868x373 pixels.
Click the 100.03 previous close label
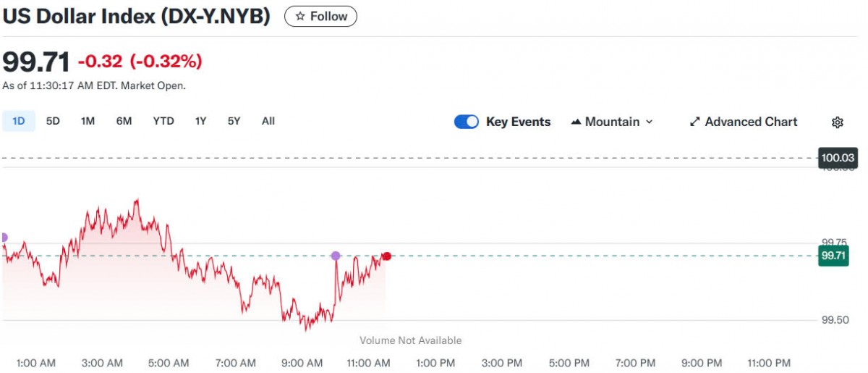point(838,158)
